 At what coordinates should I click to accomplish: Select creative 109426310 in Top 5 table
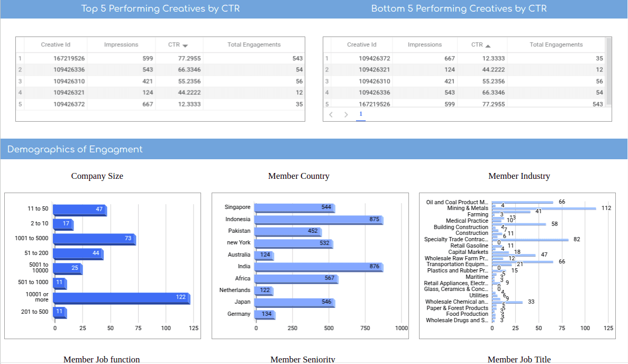pos(69,81)
